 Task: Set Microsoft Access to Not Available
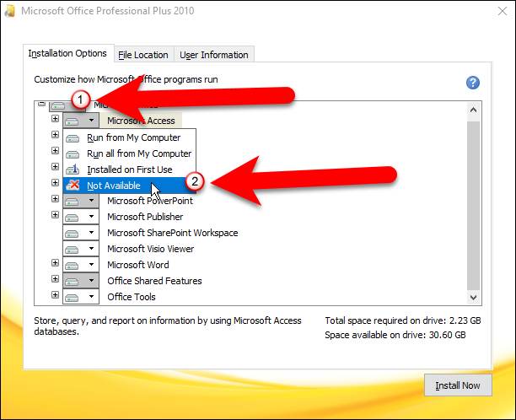tap(130, 186)
